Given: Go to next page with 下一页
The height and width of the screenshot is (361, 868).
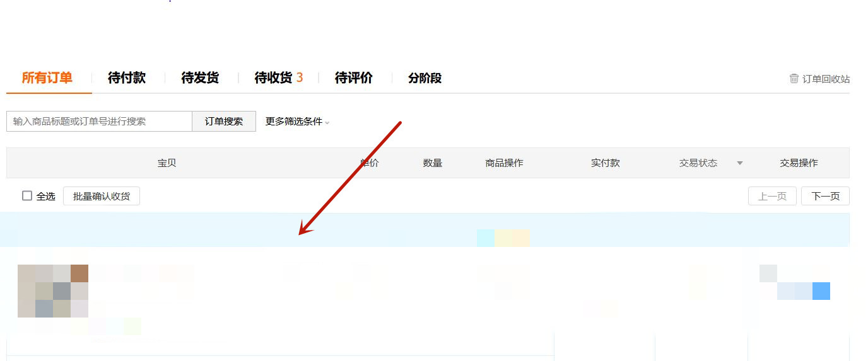Looking at the screenshot, I should click(825, 196).
